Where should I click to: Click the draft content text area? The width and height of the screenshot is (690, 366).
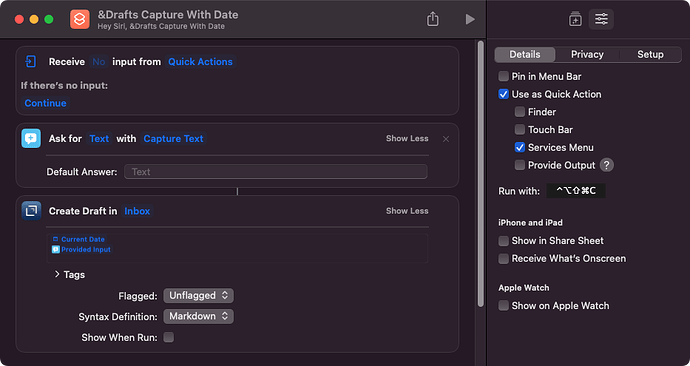point(237,248)
